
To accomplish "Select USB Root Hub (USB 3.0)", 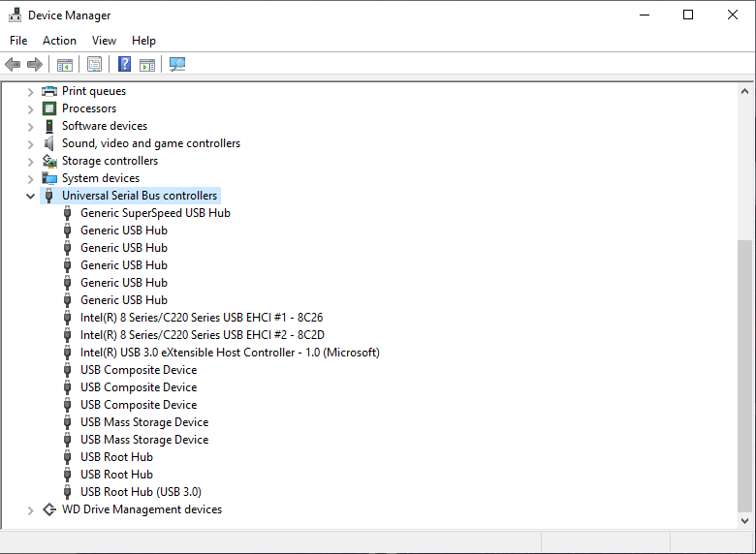I will click(x=141, y=492).
